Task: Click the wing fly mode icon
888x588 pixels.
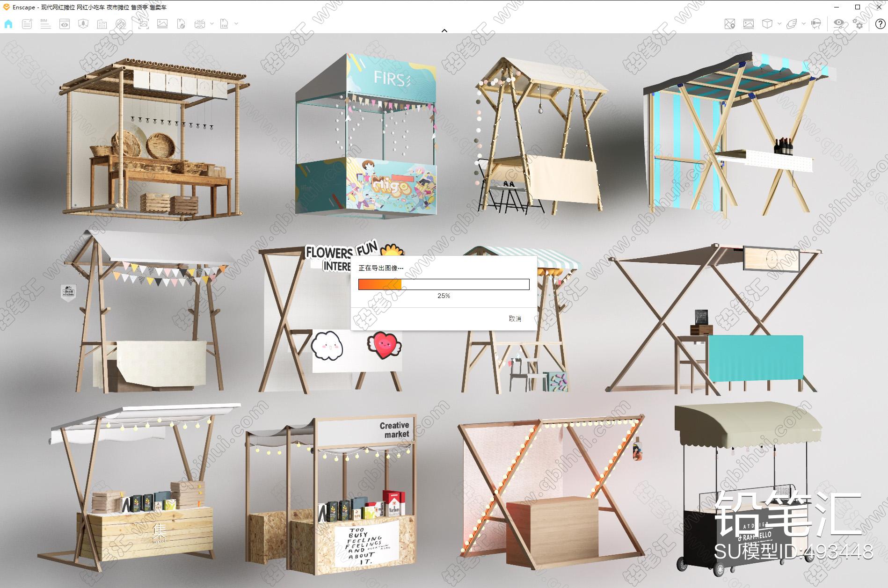Action: click(x=792, y=24)
